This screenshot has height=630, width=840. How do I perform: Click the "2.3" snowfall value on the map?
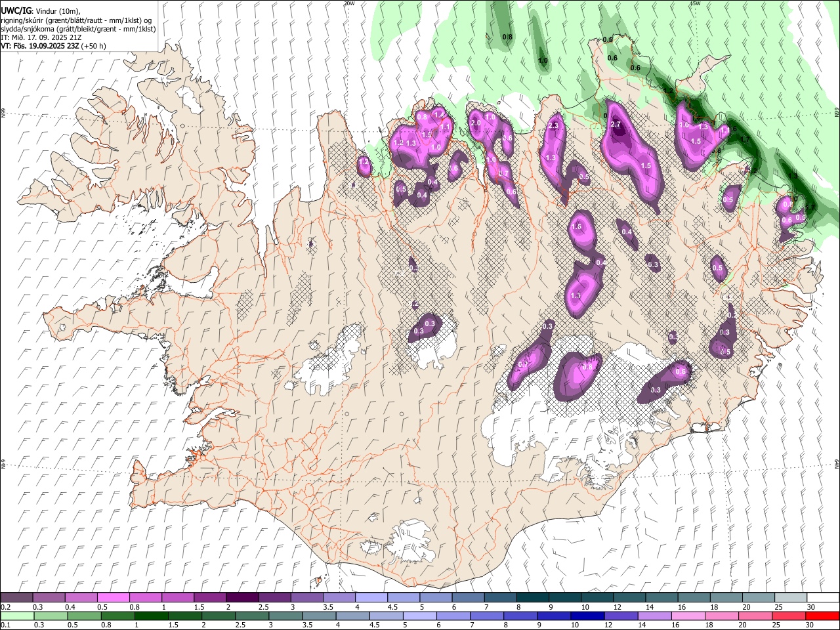pos(553,125)
